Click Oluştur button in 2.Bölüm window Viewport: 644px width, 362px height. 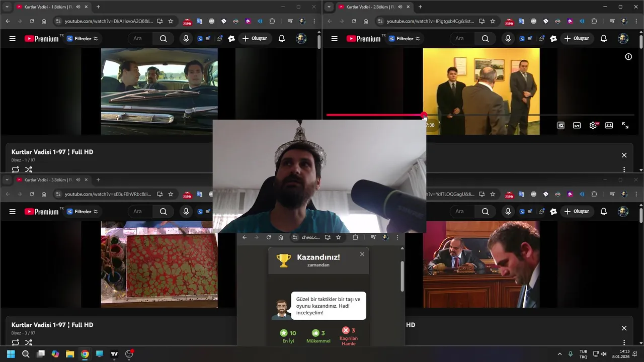tap(577, 39)
